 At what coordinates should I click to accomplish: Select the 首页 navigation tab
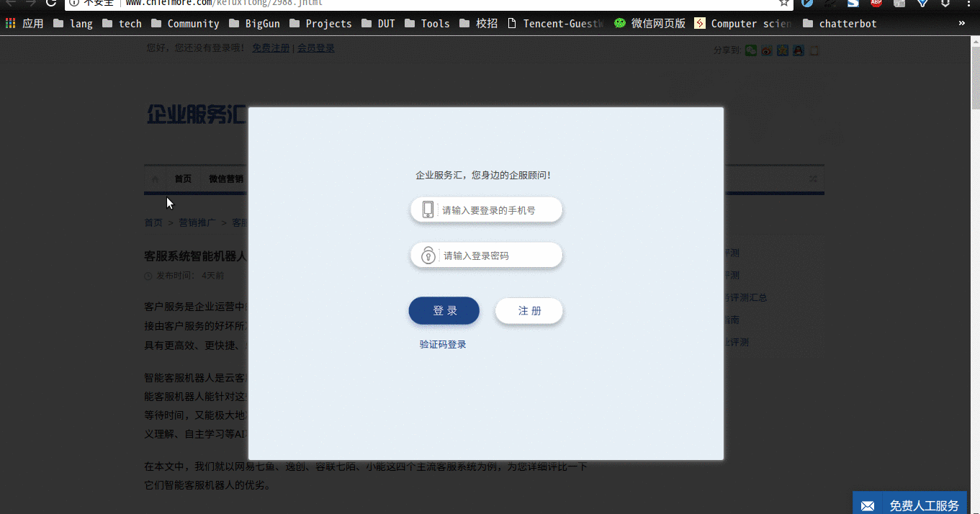(x=183, y=179)
